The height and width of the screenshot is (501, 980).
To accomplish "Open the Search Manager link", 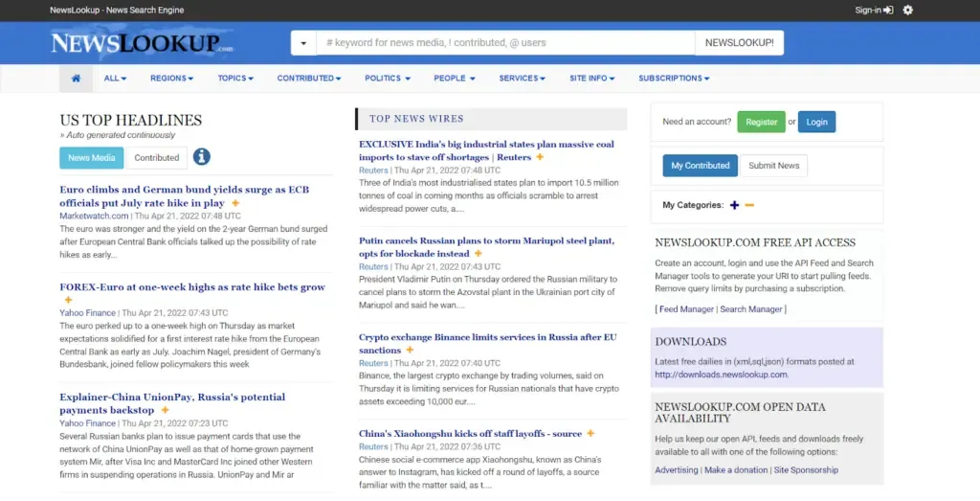I will click(x=750, y=309).
